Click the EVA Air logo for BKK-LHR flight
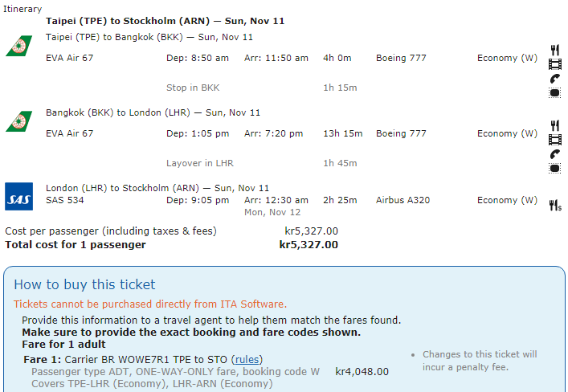The height and width of the screenshot is (392, 568). point(18,121)
